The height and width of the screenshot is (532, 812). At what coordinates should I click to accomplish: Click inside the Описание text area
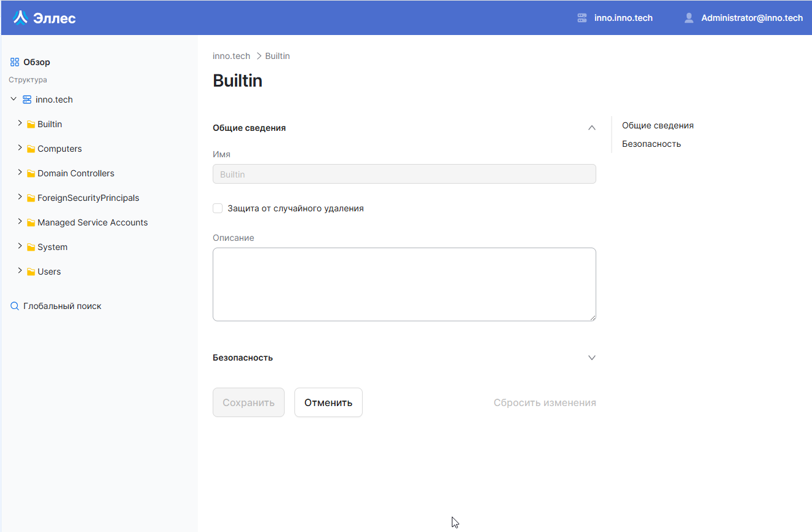point(404,284)
